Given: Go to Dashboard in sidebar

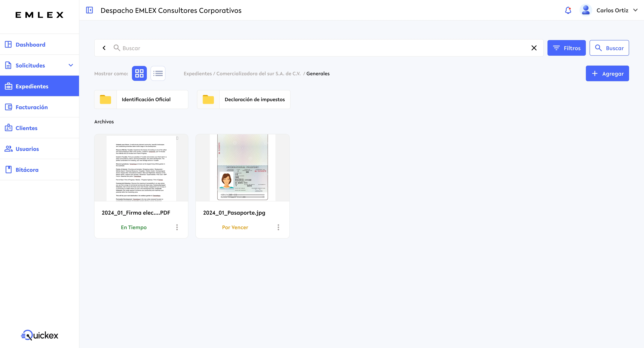Looking at the screenshot, I should [30, 45].
